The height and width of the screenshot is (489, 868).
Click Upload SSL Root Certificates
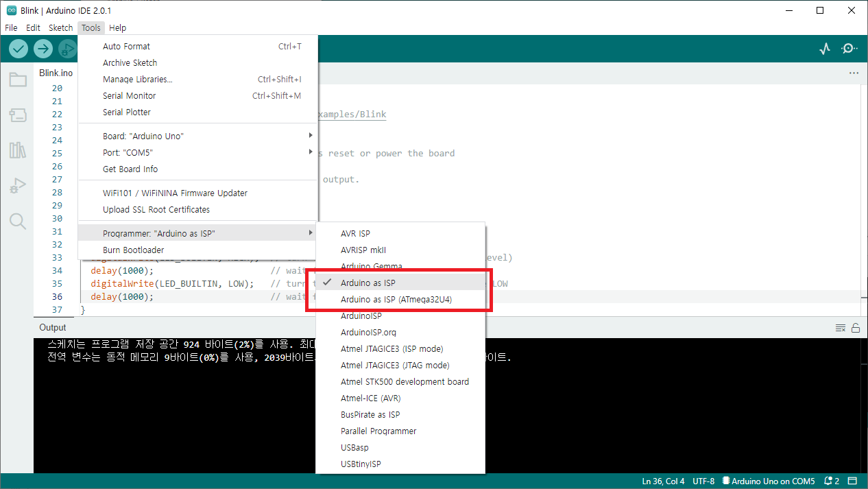pos(198,210)
